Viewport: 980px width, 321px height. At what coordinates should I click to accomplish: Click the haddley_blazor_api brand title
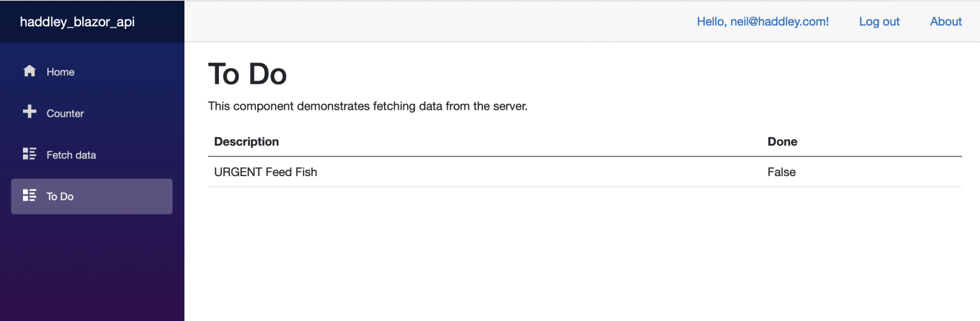coord(77,22)
